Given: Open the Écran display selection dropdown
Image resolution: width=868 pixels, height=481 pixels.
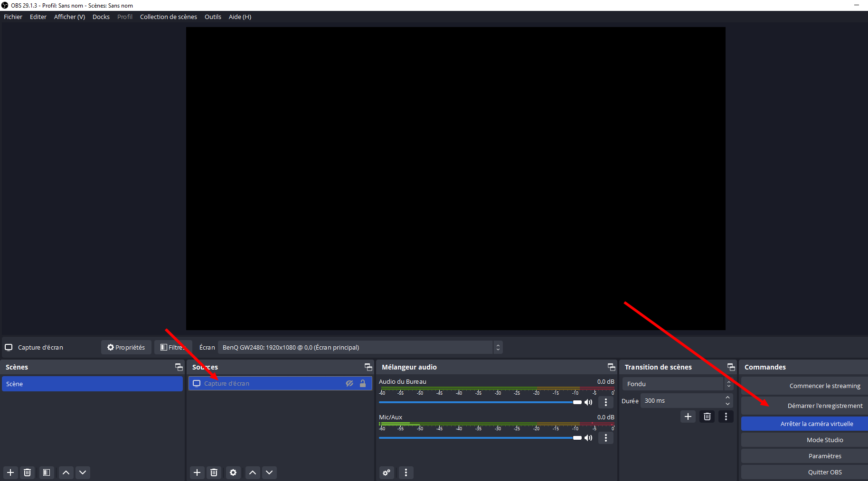Looking at the screenshot, I should 360,347.
